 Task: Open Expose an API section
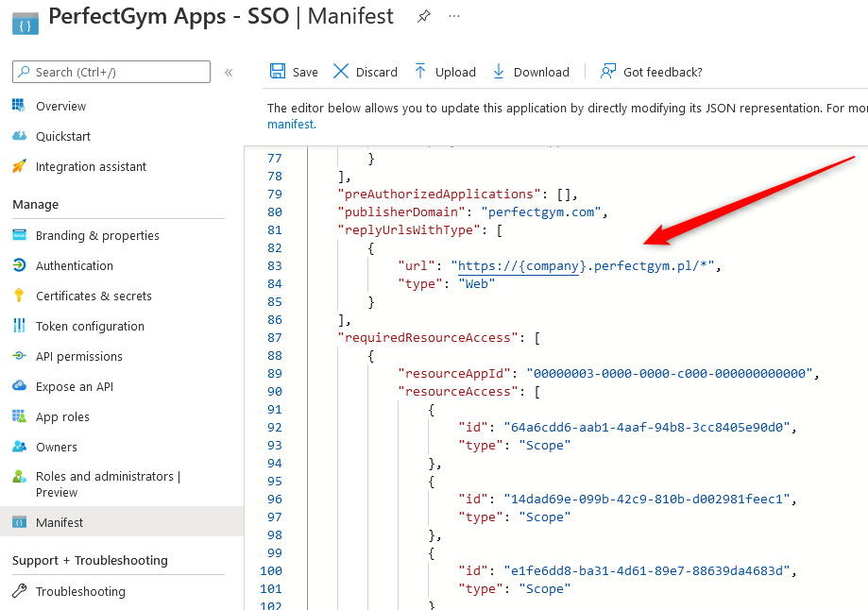pos(74,386)
